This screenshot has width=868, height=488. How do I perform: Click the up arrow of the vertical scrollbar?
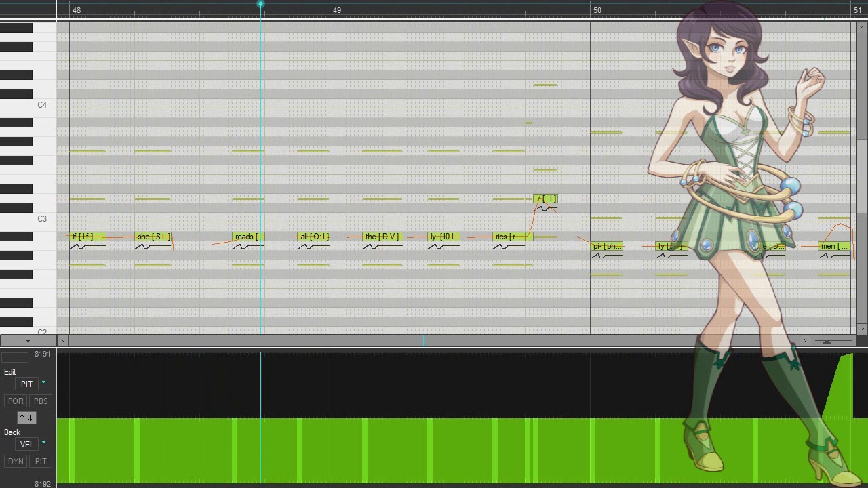click(863, 27)
